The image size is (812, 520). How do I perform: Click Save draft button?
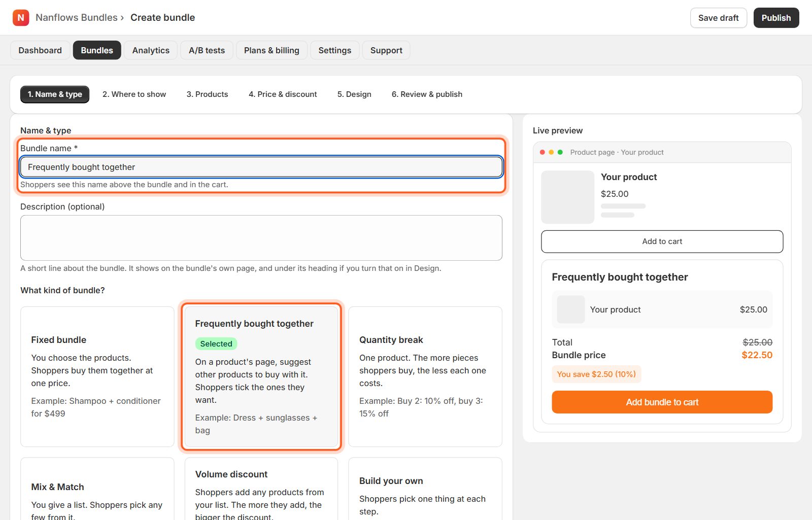[x=718, y=18]
